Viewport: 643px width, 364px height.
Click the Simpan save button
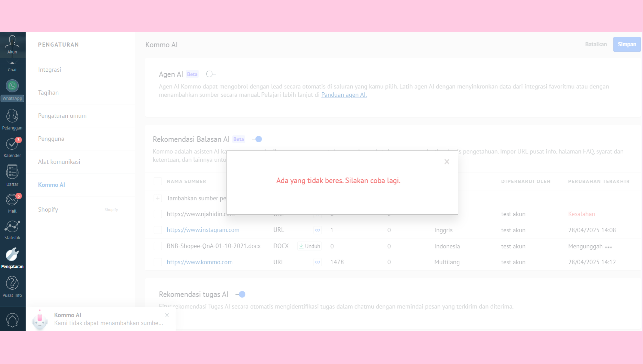point(627,44)
